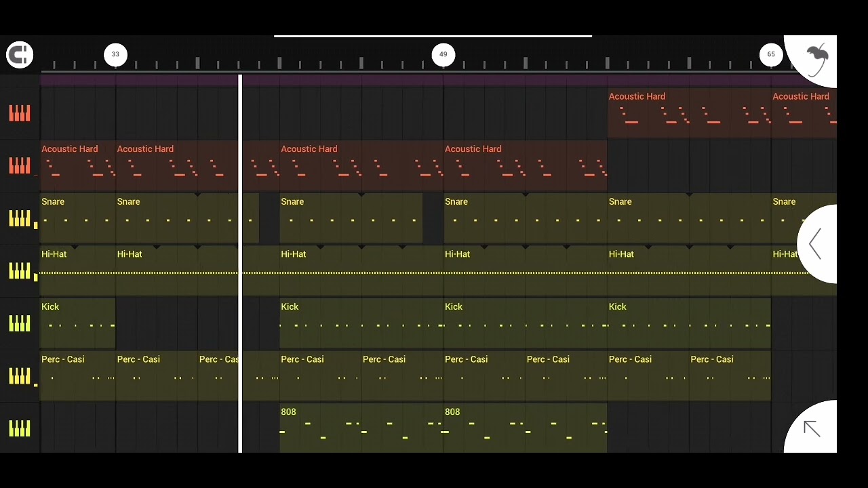Select the Kick clip starting at bar 49
The height and width of the screenshot is (488, 868).
tap(526, 323)
